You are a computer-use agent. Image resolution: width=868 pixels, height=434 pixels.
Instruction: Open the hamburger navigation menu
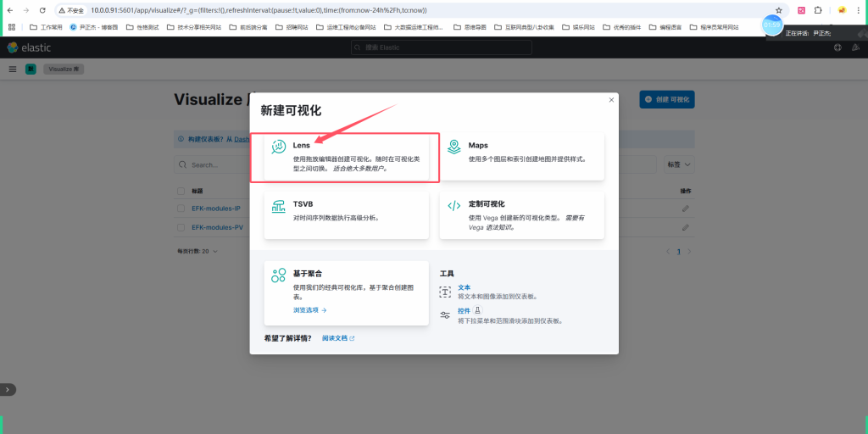pos(13,69)
